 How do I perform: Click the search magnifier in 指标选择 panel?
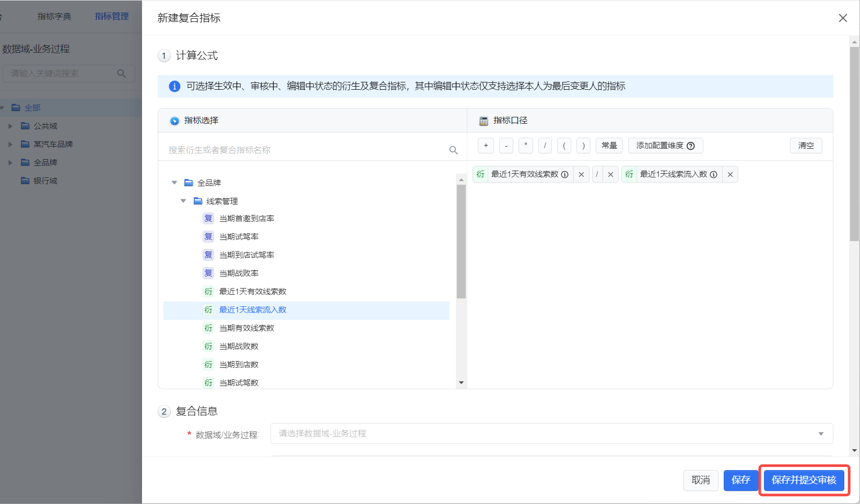(x=453, y=150)
